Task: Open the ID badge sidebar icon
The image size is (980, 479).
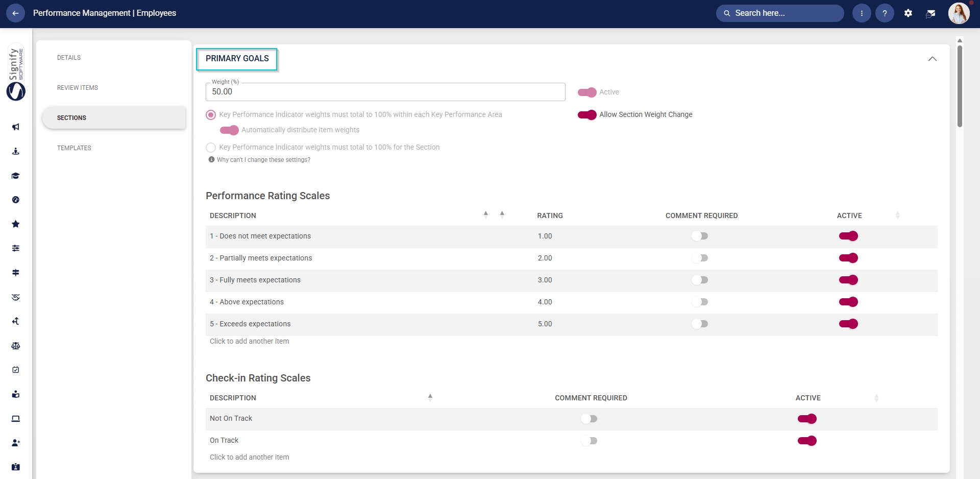Action: 16,467
